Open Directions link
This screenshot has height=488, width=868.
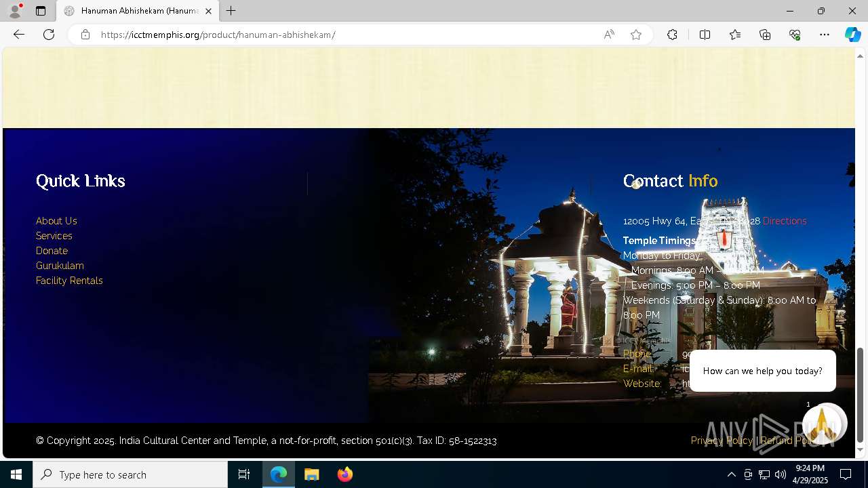[x=785, y=221]
